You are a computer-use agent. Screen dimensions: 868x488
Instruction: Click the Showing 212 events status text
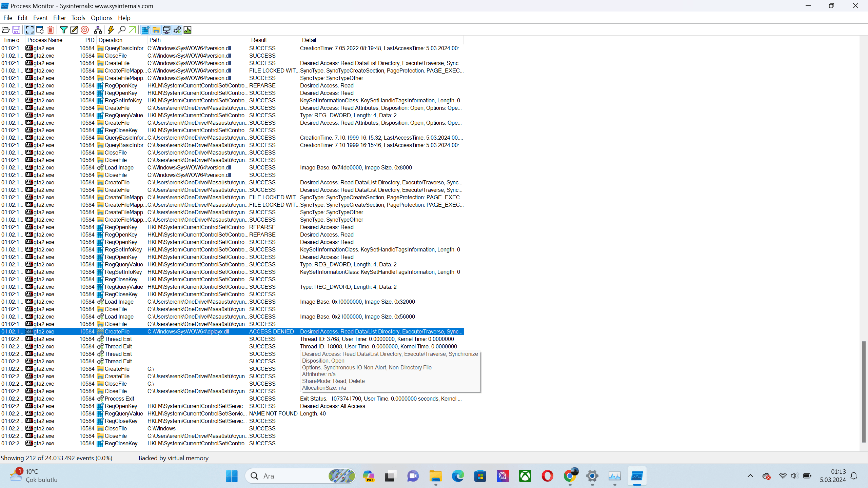(56, 458)
